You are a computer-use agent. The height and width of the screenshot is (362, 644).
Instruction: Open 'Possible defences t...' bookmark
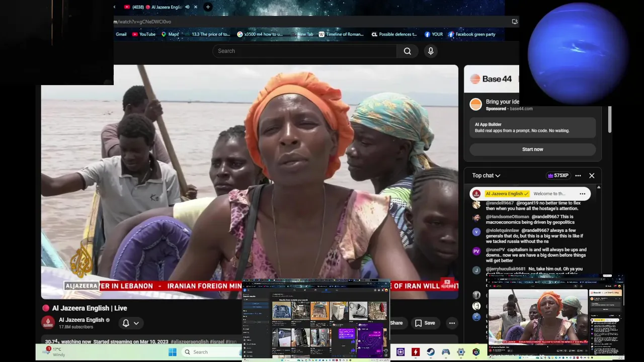(x=394, y=34)
